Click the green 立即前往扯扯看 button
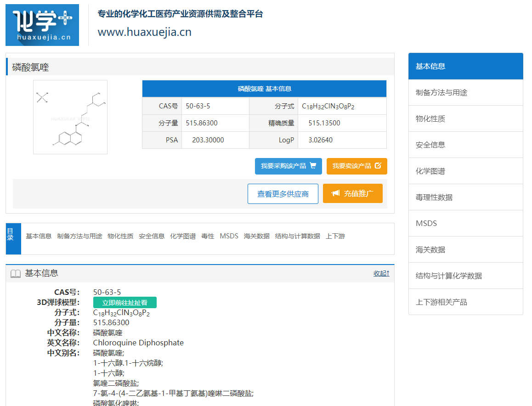 125,302
